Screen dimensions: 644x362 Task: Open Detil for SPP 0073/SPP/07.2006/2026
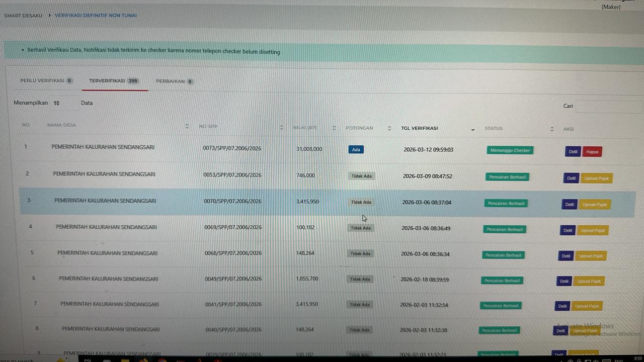click(573, 152)
